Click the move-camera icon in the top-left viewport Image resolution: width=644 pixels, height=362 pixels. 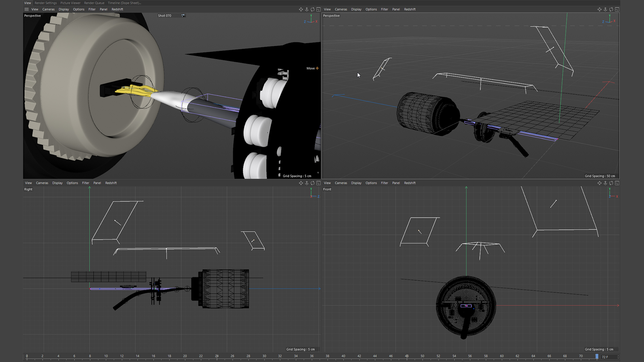click(x=301, y=9)
